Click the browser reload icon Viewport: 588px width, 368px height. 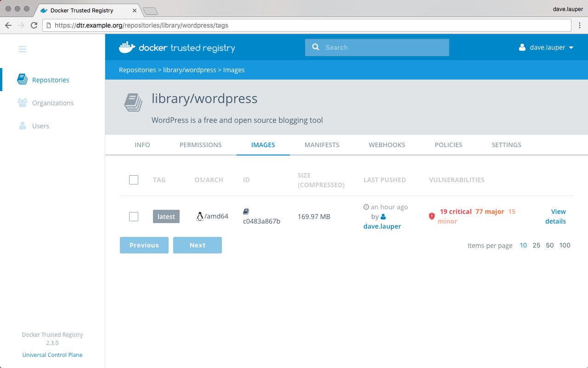[x=34, y=25]
